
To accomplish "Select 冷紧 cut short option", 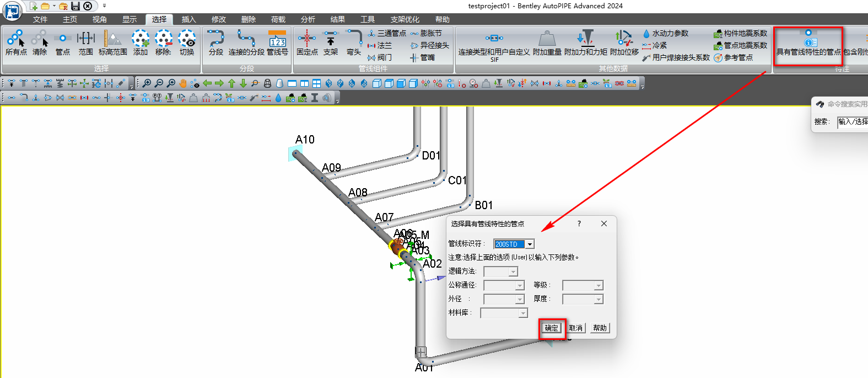I will pyautogui.click(x=655, y=45).
